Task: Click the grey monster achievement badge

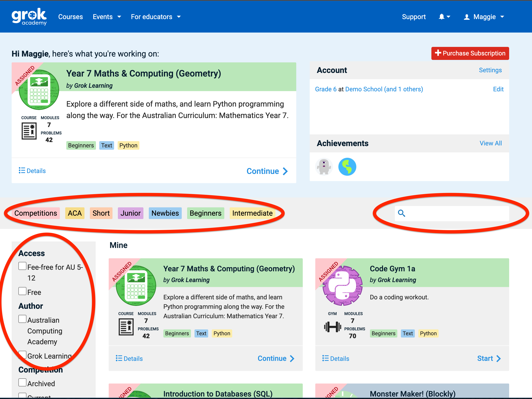Action: [x=324, y=167]
